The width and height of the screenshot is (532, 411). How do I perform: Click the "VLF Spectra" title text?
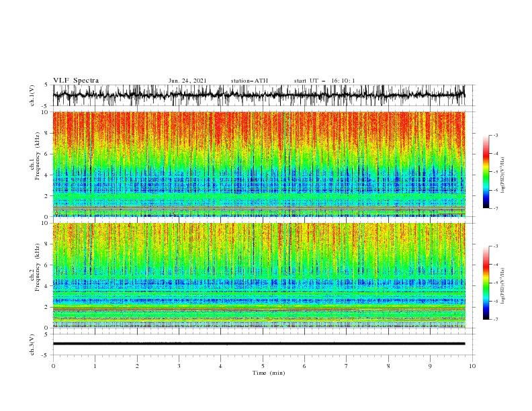pyautogui.click(x=76, y=81)
